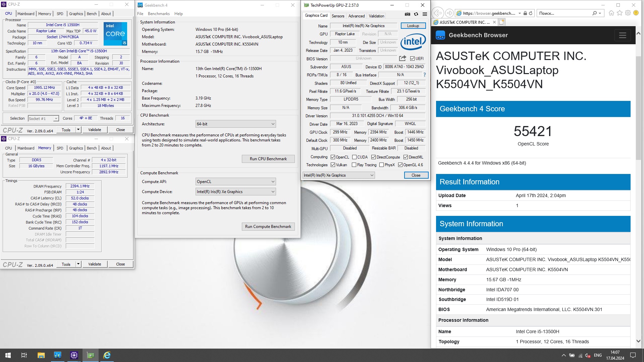Open browser settings gear icon

pyautogui.click(x=628, y=13)
